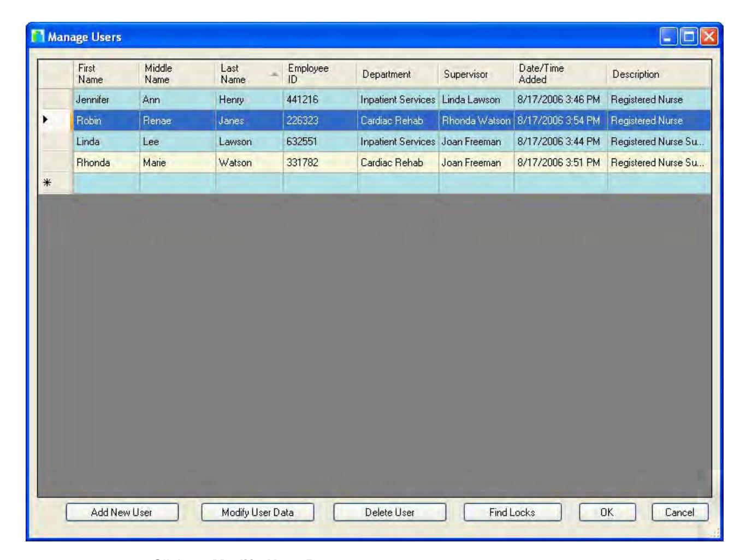Click the Cancel button

pyautogui.click(x=680, y=512)
